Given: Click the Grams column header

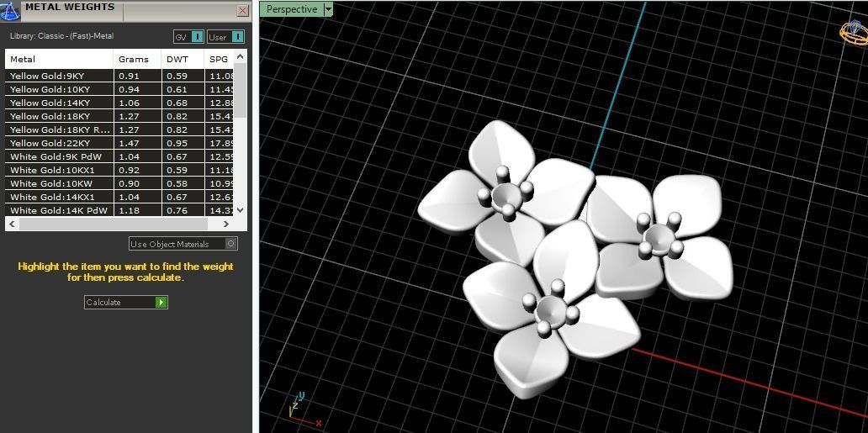Looking at the screenshot, I should pyautogui.click(x=137, y=59).
